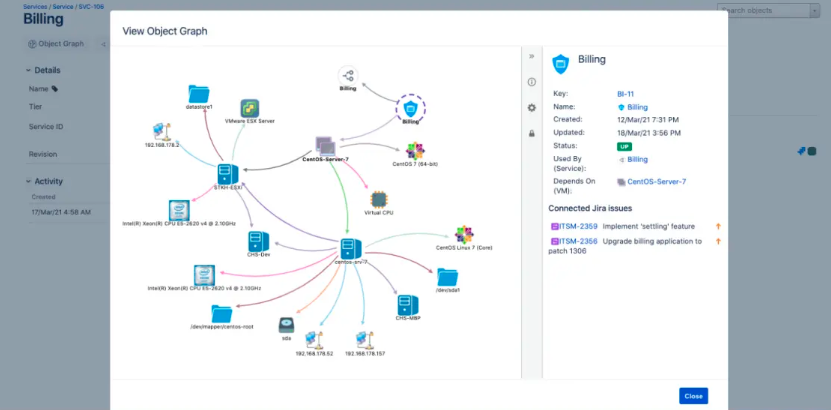Click the VMware ESX Server node icon
Screen dimensions: 831x410
tap(250, 107)
